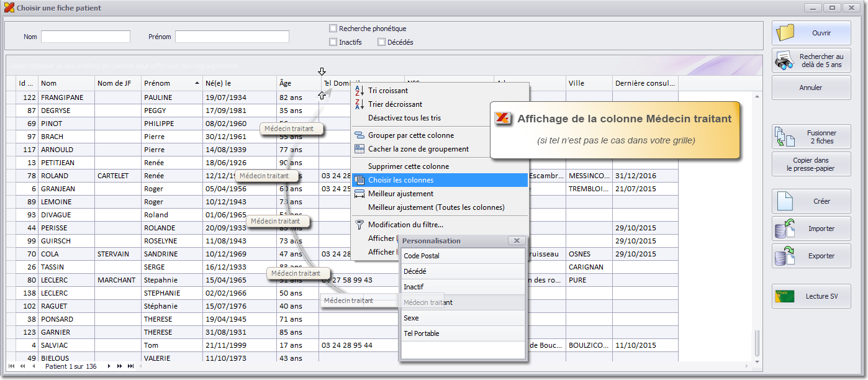Click sort arrow on Prénom column header
The width and height of the screenshot is (868, 380).
pyautogui.click(x=197, y=83)
